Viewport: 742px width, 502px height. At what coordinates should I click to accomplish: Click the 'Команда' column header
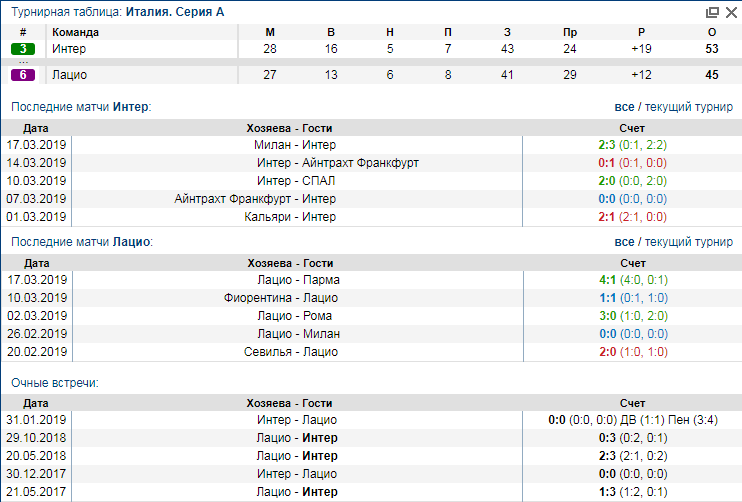[x=75, y=32]
